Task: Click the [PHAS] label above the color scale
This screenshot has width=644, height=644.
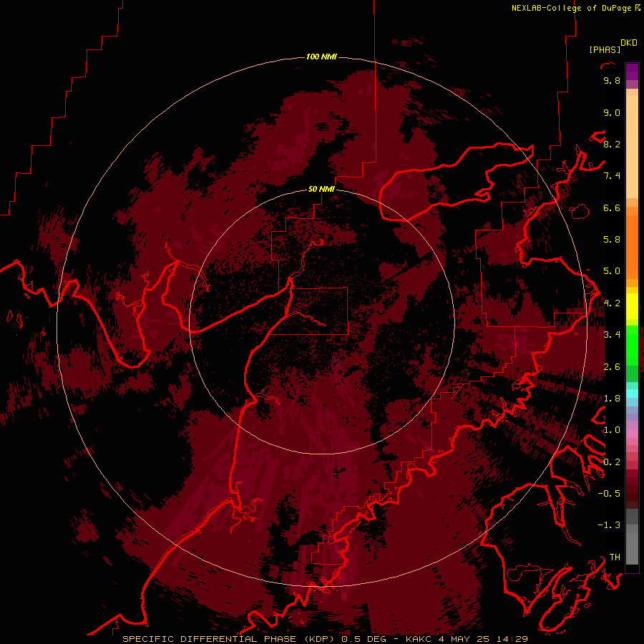Action: 605,49
